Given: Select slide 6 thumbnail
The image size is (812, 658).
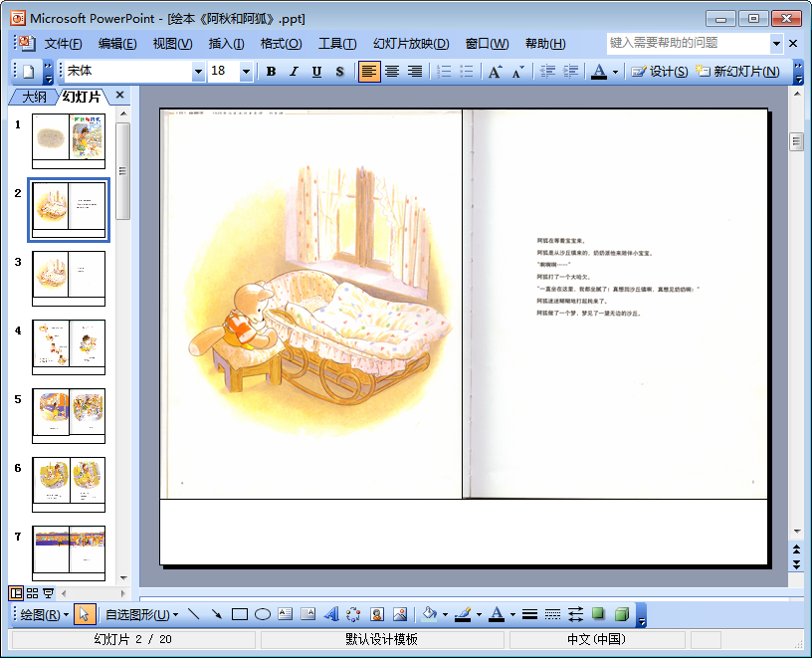Looking at the screenshot, I should click(x=69, y=485).
